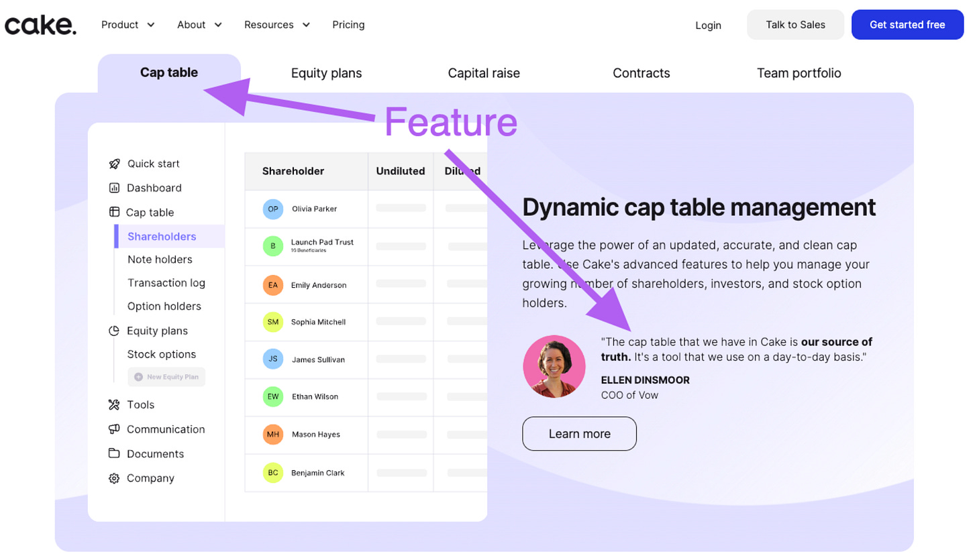Click the Tools wrench icon
The image size is (977, 560).
click(x=114, y=404)
